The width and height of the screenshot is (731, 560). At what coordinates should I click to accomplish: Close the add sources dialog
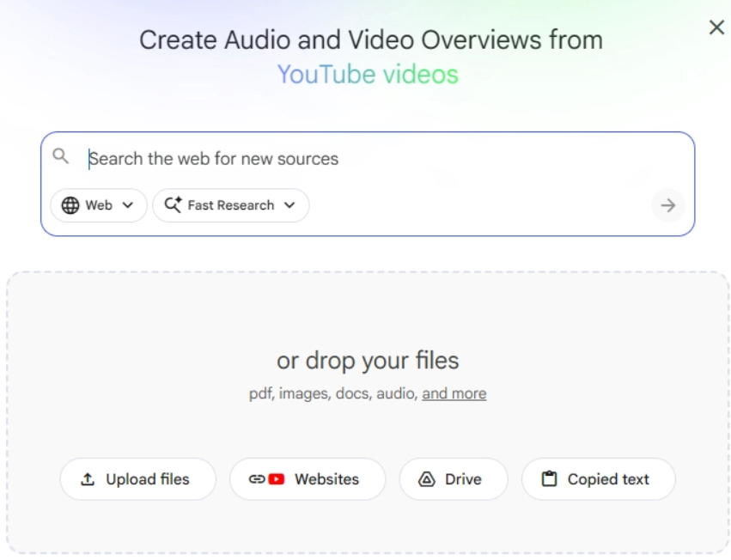click(x=716, y=27)
